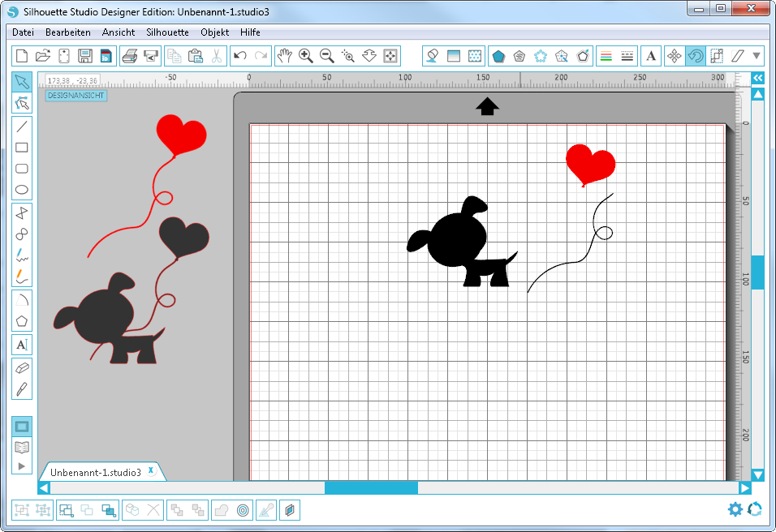Click the Pan hand tool

click(x=284, y=56)
